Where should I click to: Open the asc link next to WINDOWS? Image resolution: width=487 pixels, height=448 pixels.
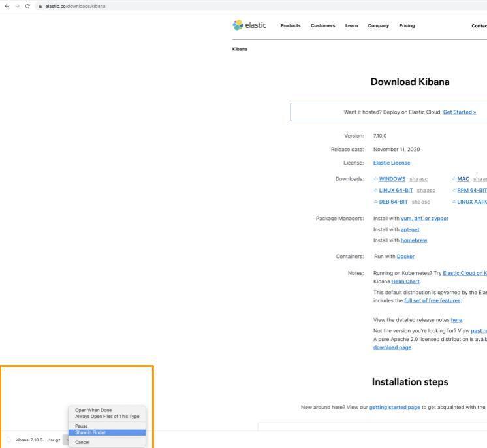coord(423,179)
